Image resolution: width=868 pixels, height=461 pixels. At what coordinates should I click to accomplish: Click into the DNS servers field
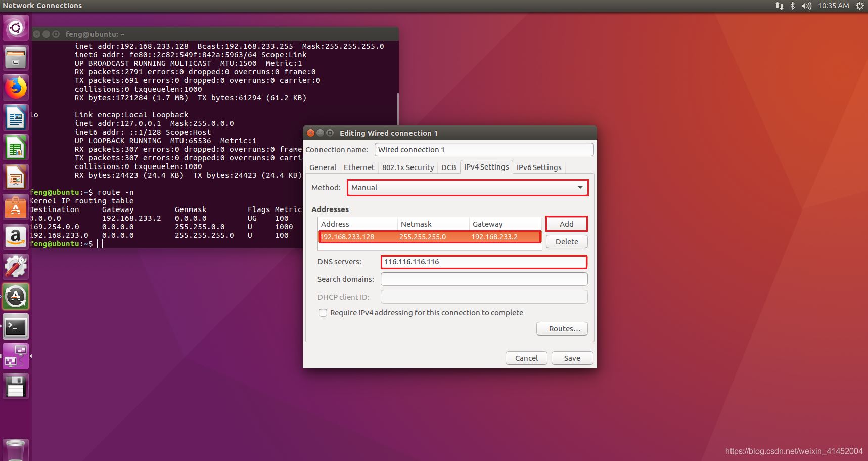[483, 262]
